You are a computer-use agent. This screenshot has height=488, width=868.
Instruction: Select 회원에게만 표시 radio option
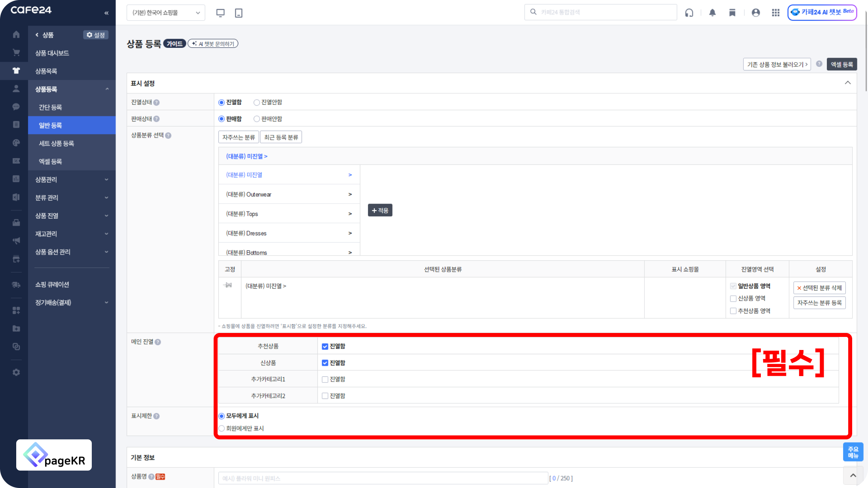(x=222, y=428)
